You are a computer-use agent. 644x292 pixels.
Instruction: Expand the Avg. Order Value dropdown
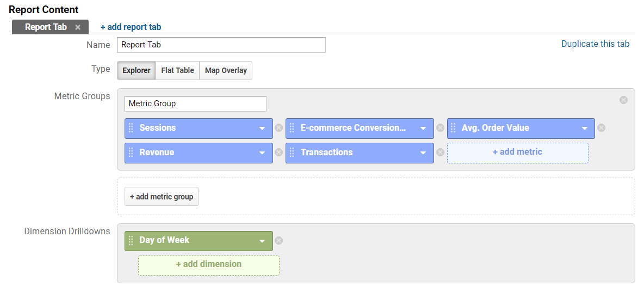click(584, 129)
